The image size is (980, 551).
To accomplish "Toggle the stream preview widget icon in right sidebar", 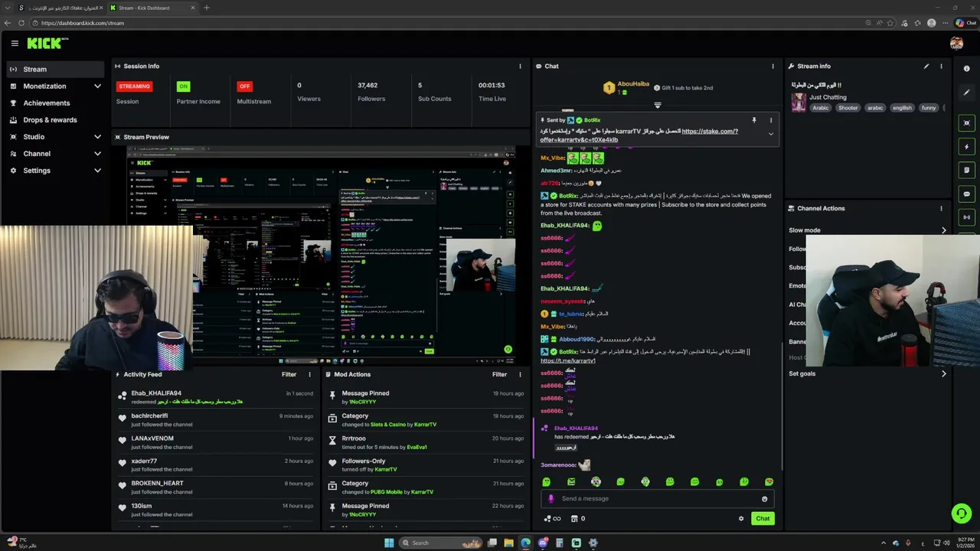I will [967, 123].
